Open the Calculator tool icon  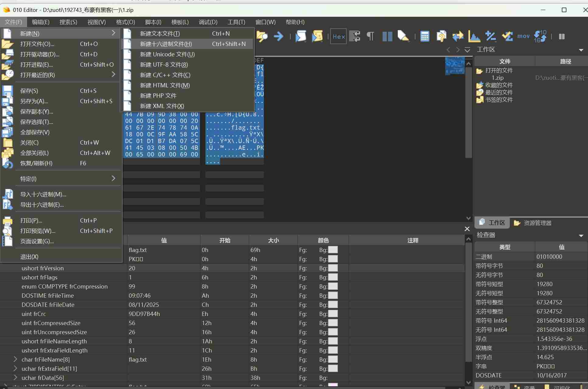coord(425,36)
